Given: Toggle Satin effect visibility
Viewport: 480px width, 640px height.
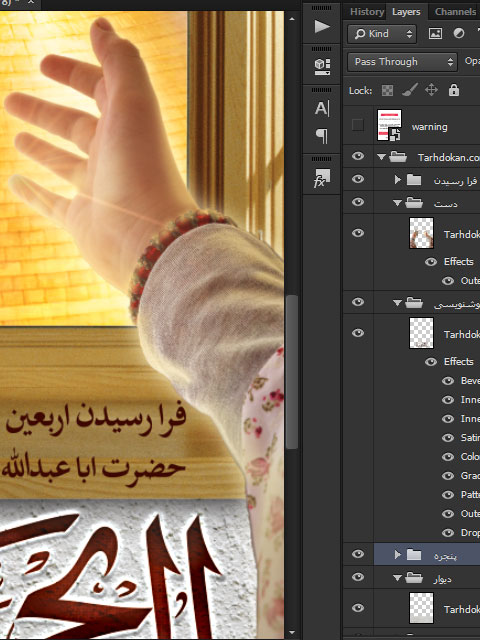Looking at the screenshot, I should pyautogui.click(x=448, y=438).
